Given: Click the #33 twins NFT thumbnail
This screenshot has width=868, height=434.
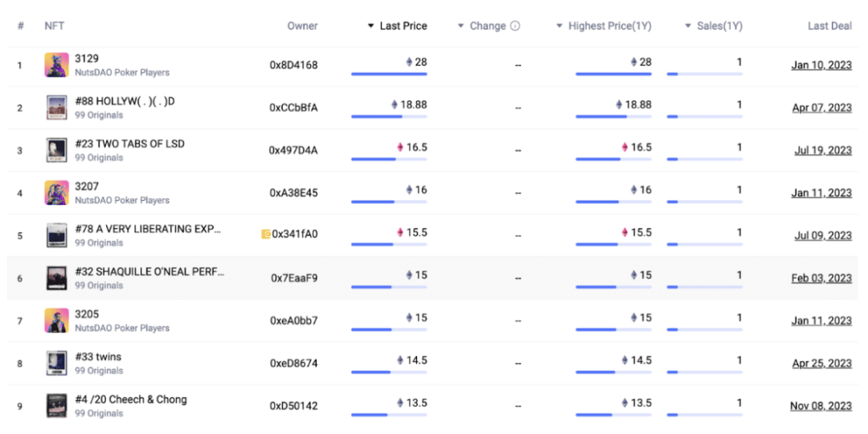Looking at the screenshot, I should coord(56,363).
